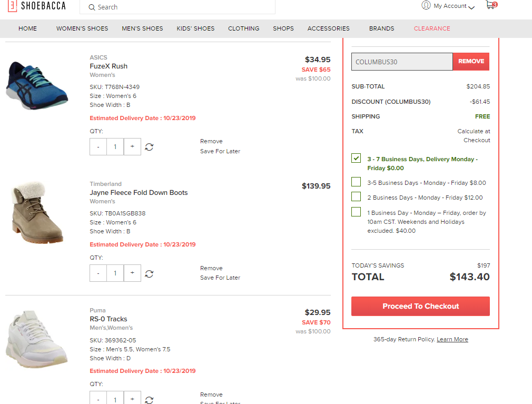Open CLOTHING menu
532x404 pixels.
pos(243,28)
